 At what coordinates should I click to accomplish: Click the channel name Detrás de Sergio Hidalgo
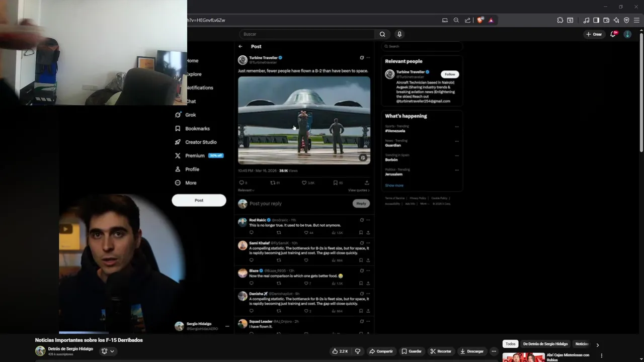[x=70, y=349]
